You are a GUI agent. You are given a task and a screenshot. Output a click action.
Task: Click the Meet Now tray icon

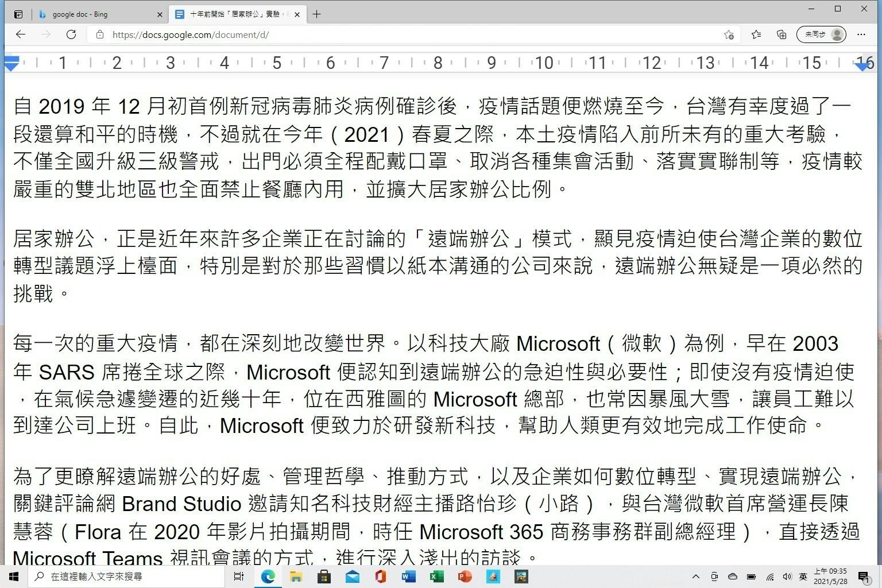pos(714,577)
